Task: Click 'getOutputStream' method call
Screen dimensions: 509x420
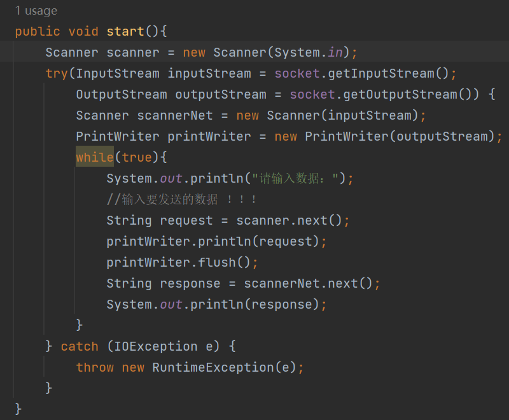Action: (x=400, y=94)
